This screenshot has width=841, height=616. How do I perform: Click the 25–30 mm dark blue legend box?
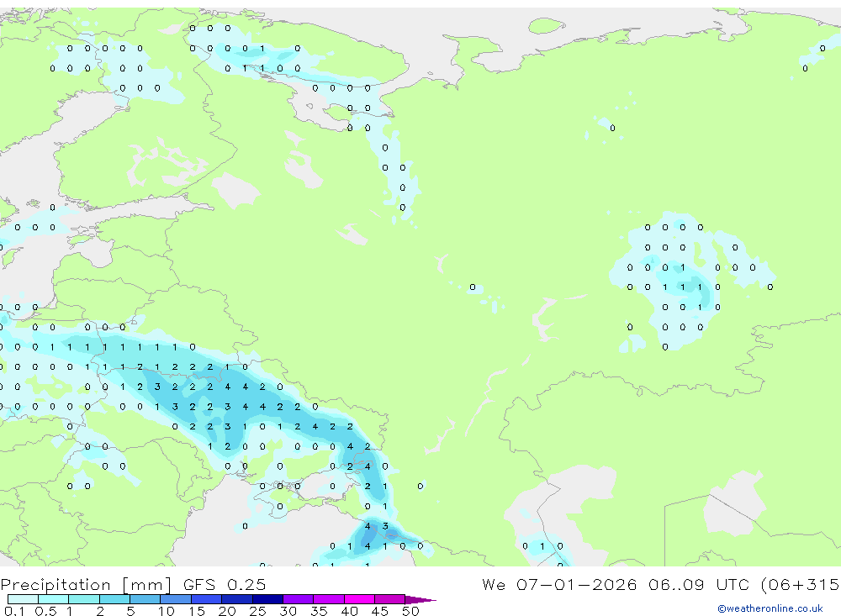(267, 599)
